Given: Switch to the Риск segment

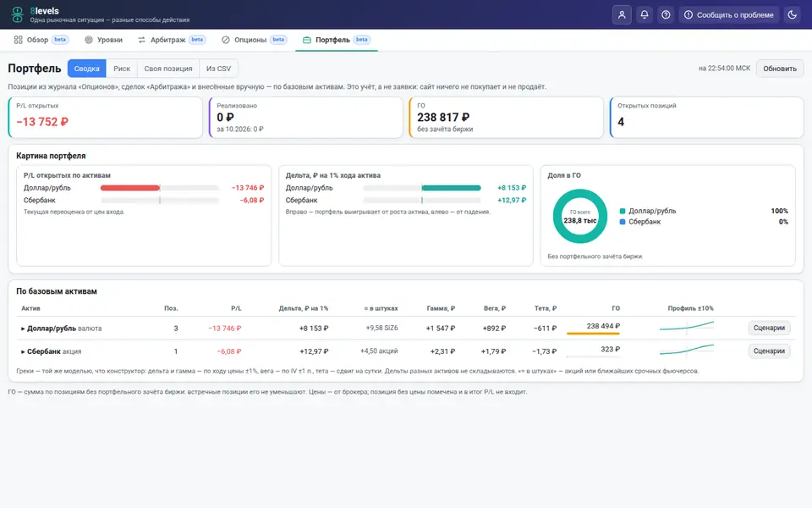Looking at the screenshot, I should point(122,69).
